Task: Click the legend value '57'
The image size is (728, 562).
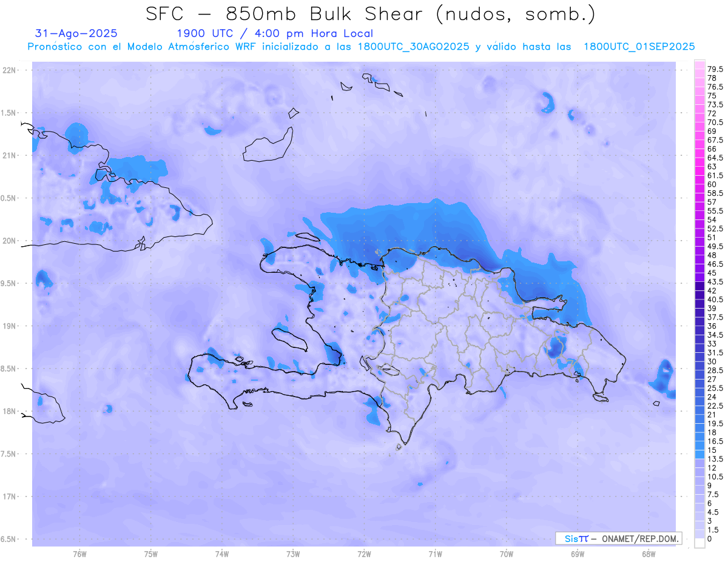Action: tap(712, 202)
